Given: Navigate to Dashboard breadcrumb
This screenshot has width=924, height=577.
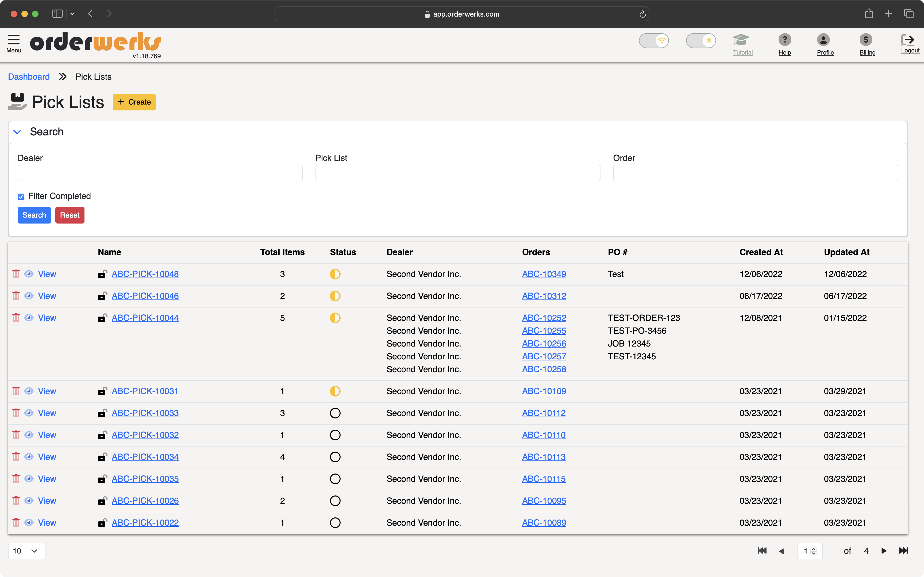Looking at the screenshot, I should [29, 77].
